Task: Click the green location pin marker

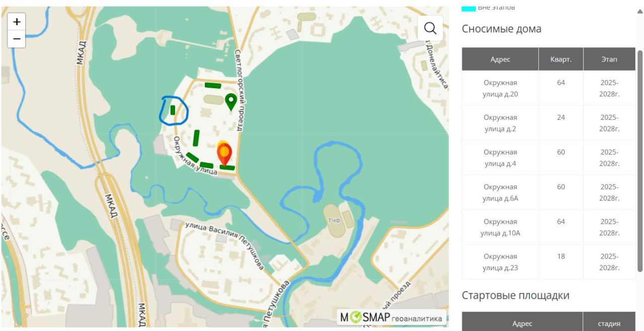Action: tap(231, 101)
